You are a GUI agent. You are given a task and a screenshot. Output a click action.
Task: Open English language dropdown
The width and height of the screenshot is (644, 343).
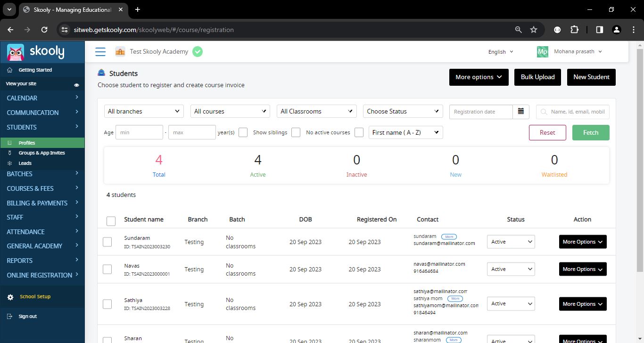coord(501,52)
